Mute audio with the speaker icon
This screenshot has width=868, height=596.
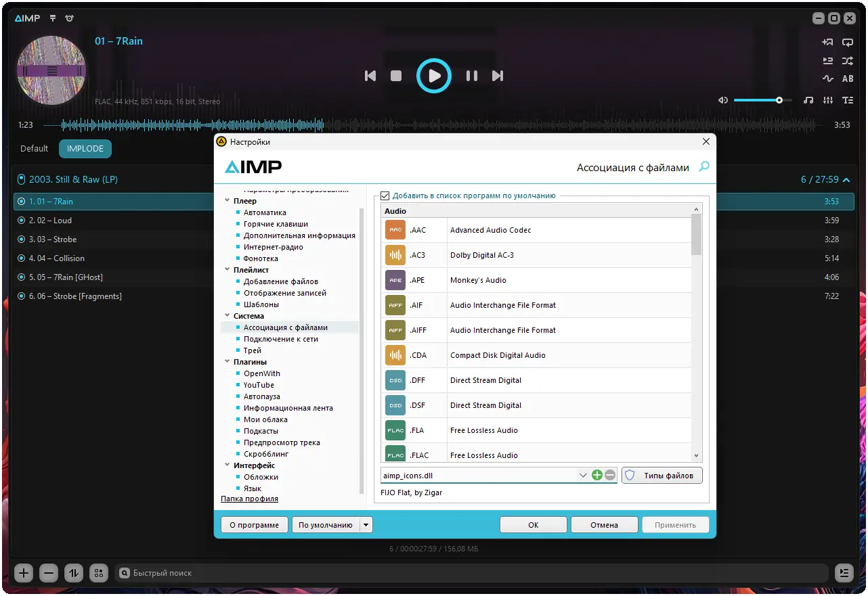[x=722, y=100]
